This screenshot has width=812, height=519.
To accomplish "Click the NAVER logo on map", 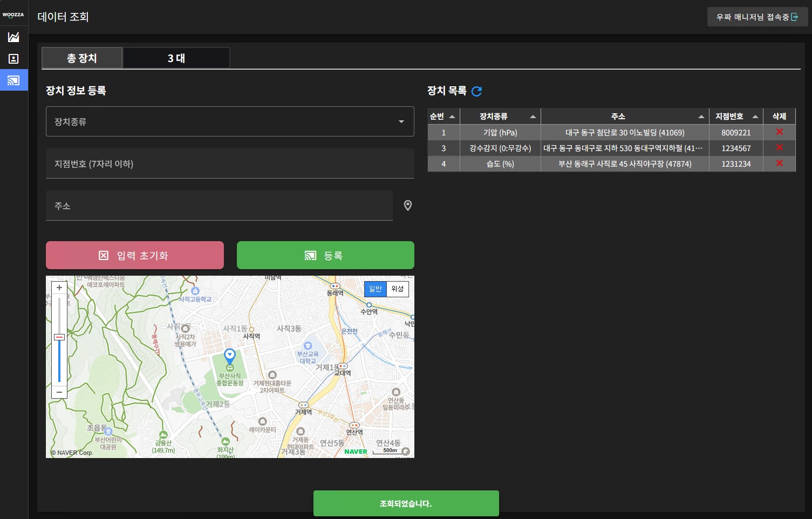I will pyautogui.click(x=356, y=452).
